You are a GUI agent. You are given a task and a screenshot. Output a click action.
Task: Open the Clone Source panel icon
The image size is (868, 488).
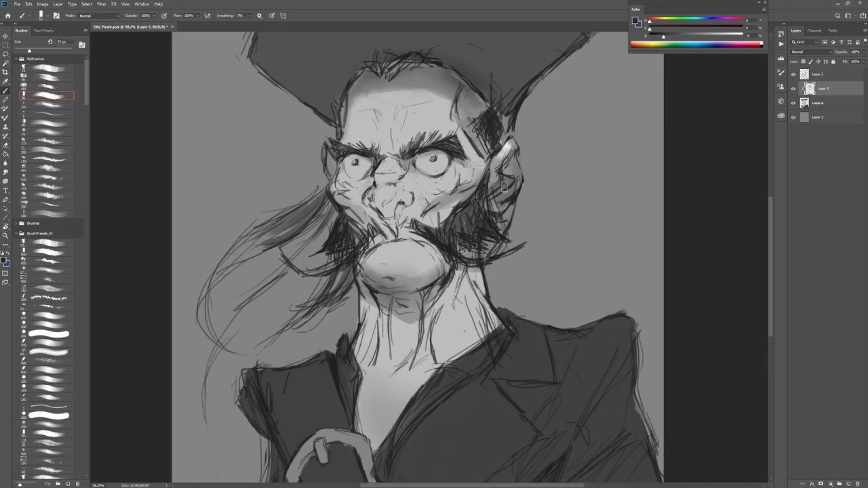click(781, 86)
